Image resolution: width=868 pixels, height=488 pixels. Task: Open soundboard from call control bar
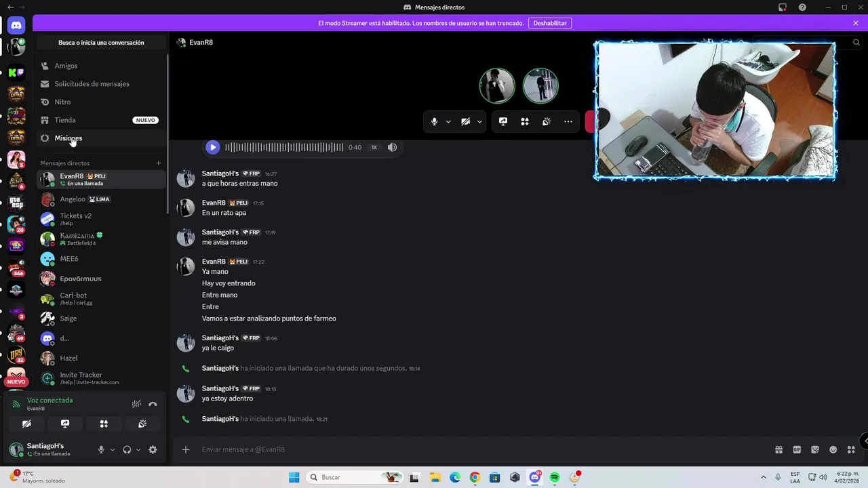point(547,121)
